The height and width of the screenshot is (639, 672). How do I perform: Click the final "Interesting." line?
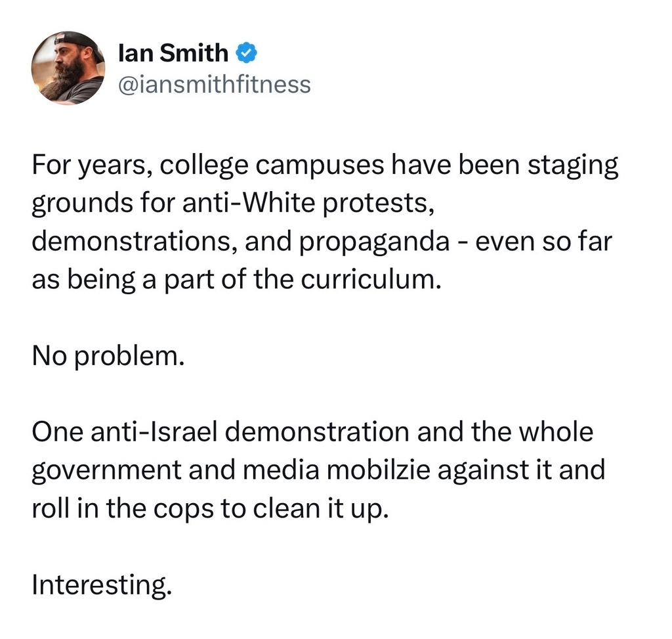(101, 584)
